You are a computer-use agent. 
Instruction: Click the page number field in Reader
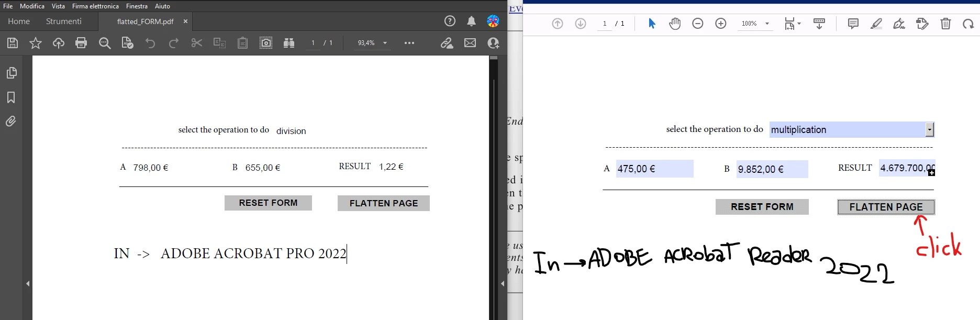coord(605,24)
